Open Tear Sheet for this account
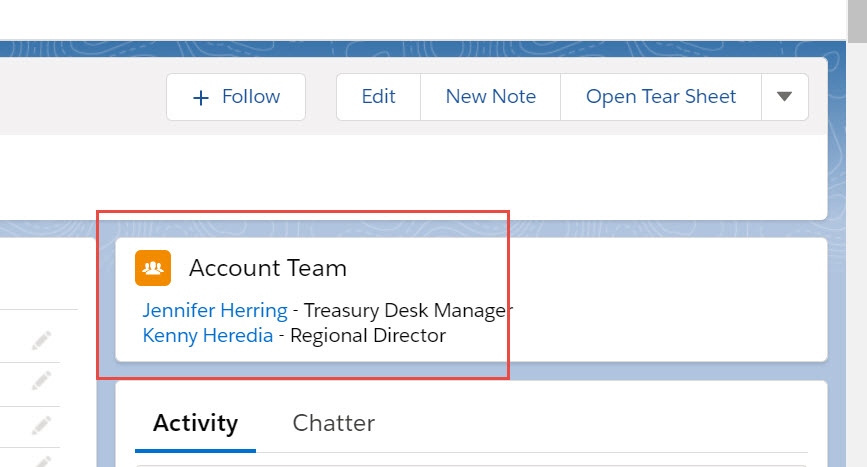This screenshot has width=867, height=467. coord(660,97)
